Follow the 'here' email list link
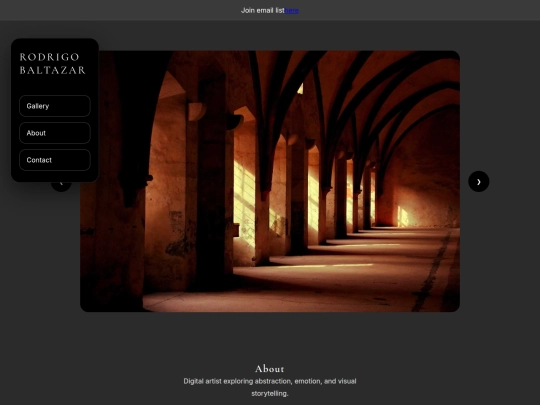Screen dimensions: 540x405 [292, 10]
